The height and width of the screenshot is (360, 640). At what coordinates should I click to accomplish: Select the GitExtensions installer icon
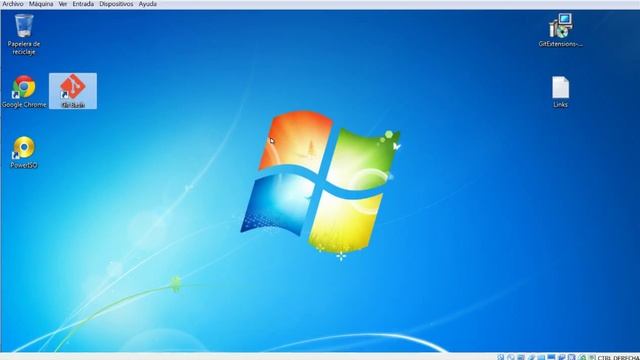click(560, 30)
